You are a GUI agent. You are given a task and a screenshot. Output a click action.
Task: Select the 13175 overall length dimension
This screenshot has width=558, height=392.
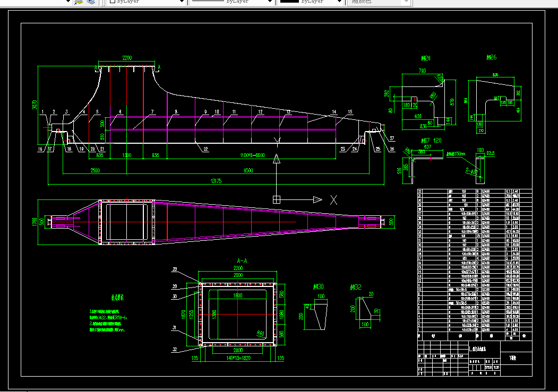pyautogui.click(x=216, y=181)
